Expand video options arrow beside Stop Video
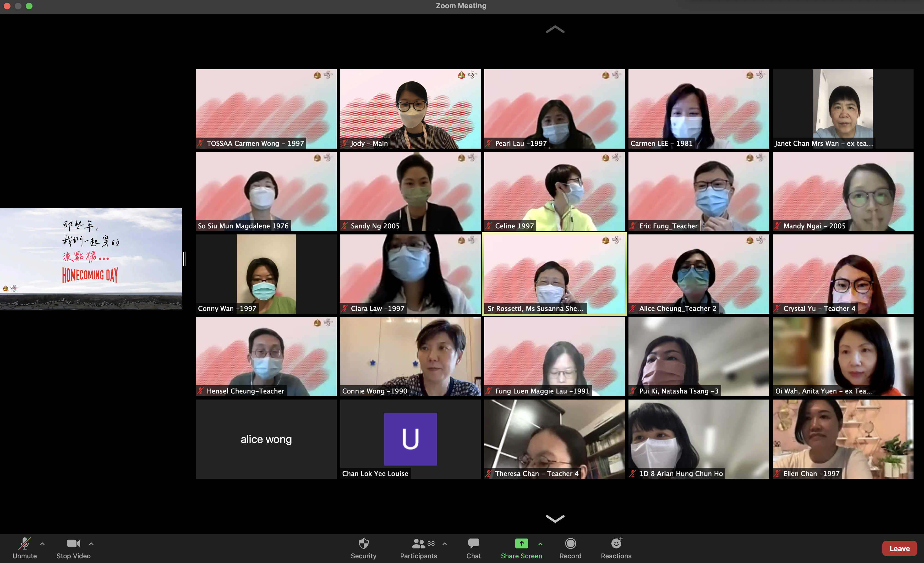 pos(91,543)
